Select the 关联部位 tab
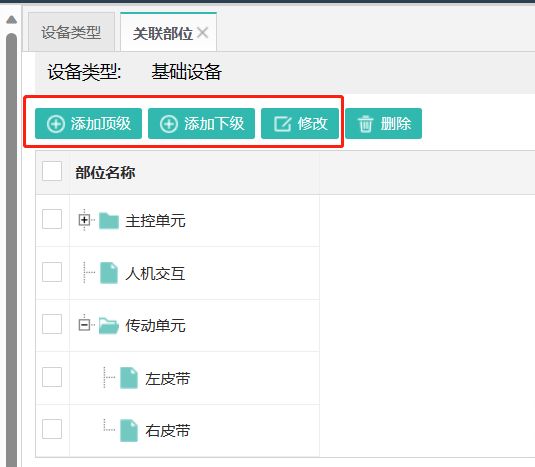Viewport: 535px width, 467px height. (x=163, y=33)
